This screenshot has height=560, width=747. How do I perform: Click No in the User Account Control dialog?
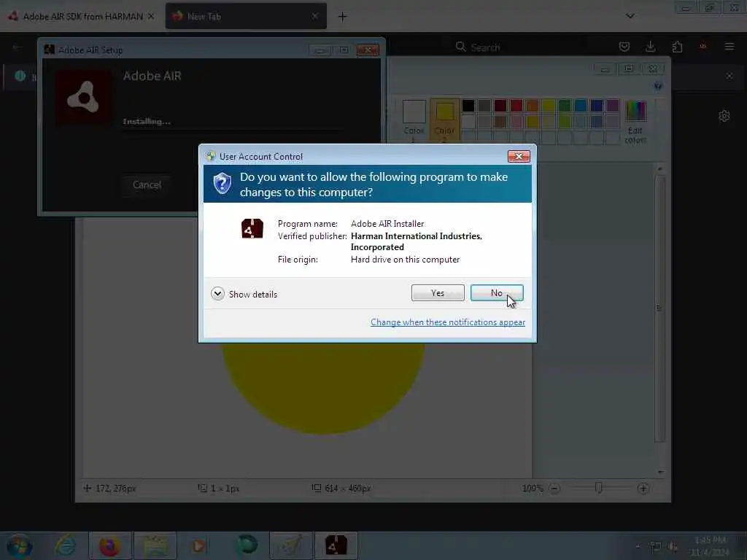496,293
